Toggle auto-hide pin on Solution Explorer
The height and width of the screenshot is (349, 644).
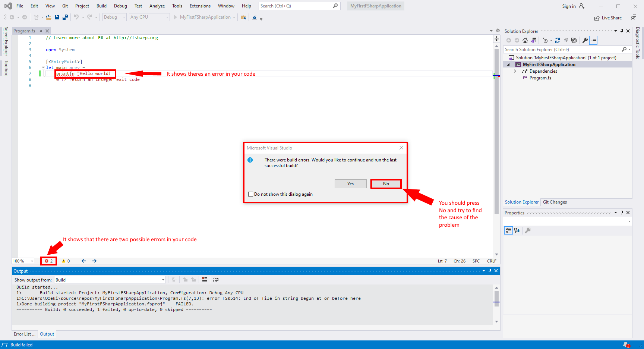click(622, 31)
